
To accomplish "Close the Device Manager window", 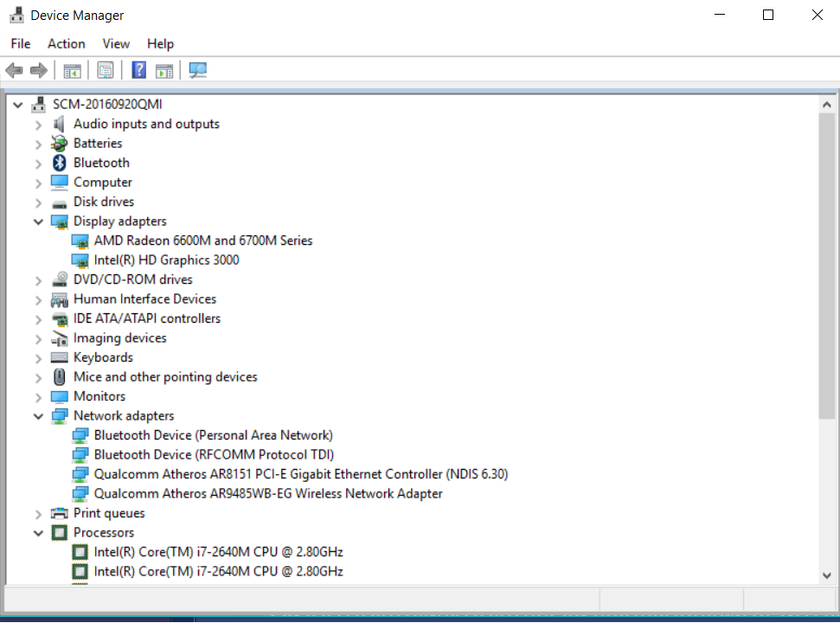I will [817, 15].
